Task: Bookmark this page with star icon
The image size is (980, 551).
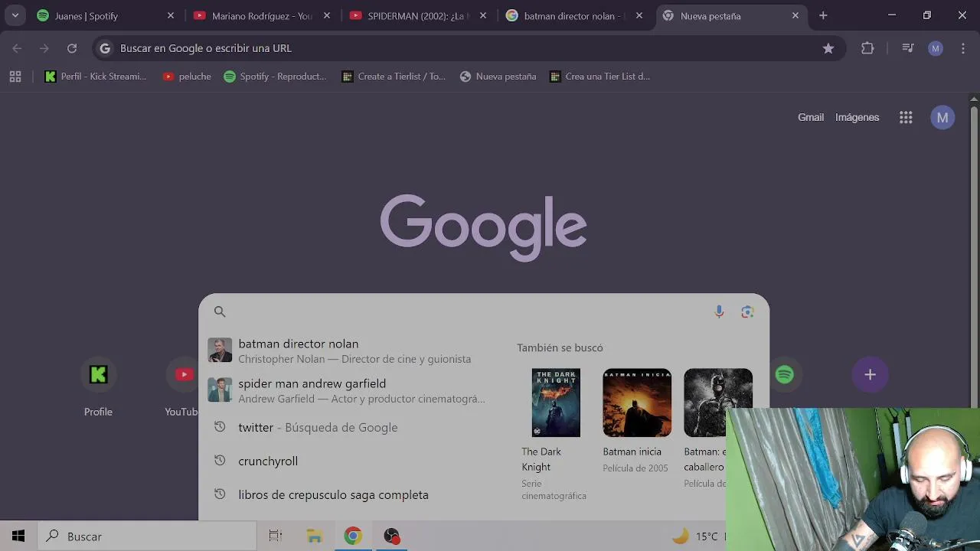Action: point(828,48)
